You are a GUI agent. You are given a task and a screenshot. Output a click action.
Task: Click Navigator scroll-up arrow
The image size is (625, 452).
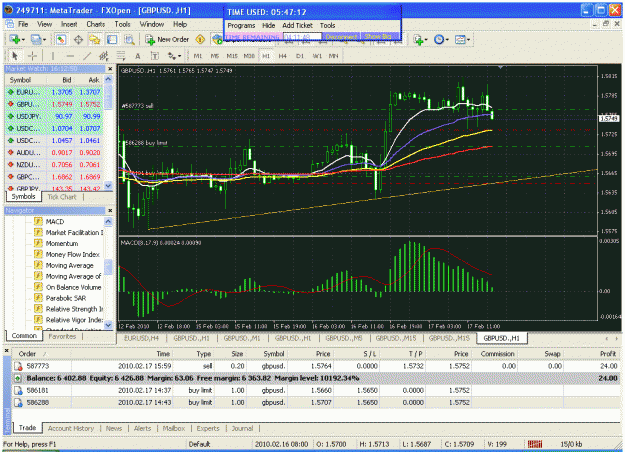coord(108,221)
